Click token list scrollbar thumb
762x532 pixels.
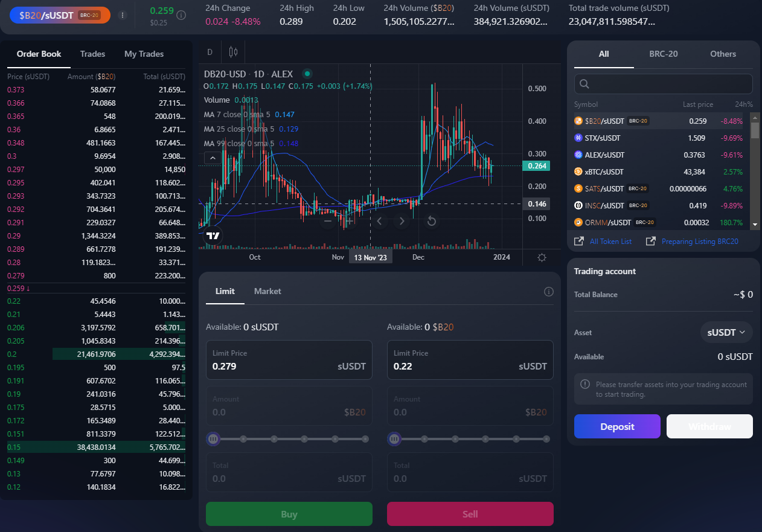pos(755,130)
